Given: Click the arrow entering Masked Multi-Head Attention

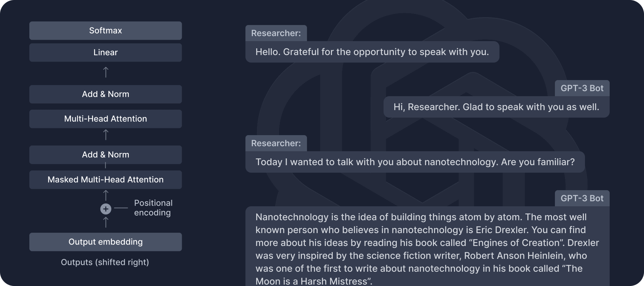Looking at the screenshot, I should [x=106, y=195].
